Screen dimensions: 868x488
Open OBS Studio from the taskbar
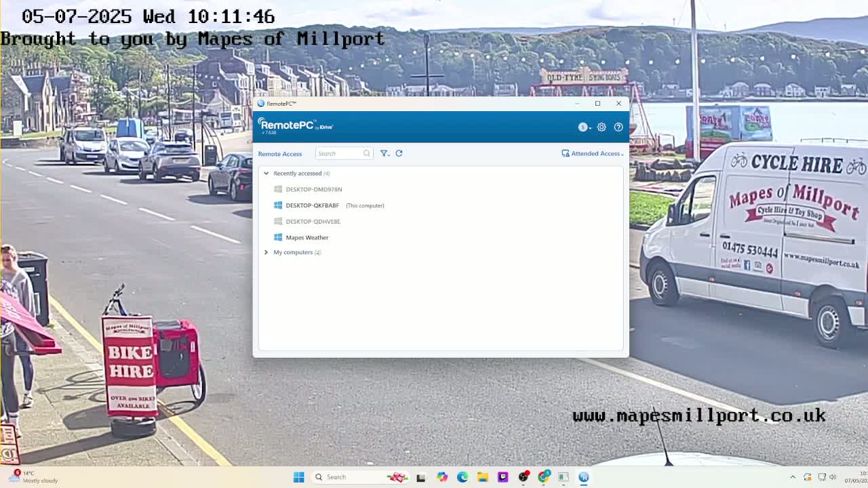(x=523, y=477)
